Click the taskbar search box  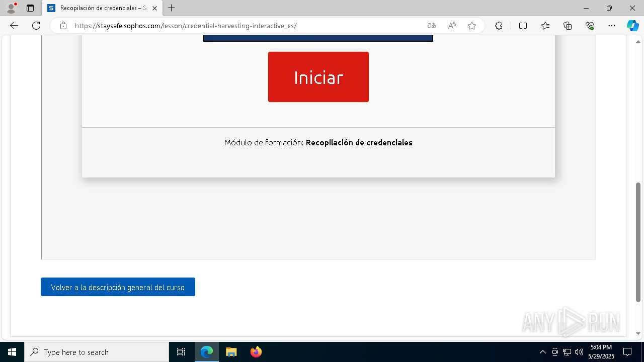pos(97,352)
